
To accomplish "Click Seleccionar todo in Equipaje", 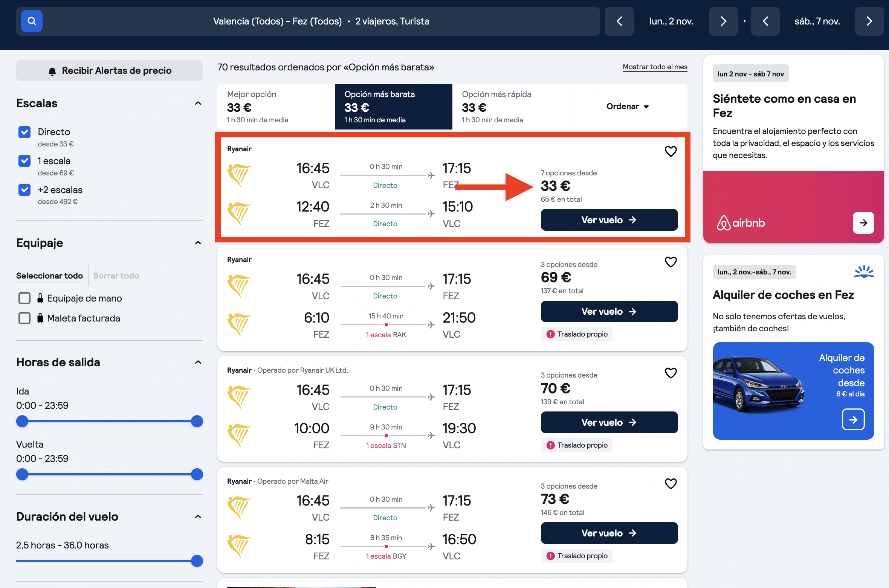I will point(49,276).
